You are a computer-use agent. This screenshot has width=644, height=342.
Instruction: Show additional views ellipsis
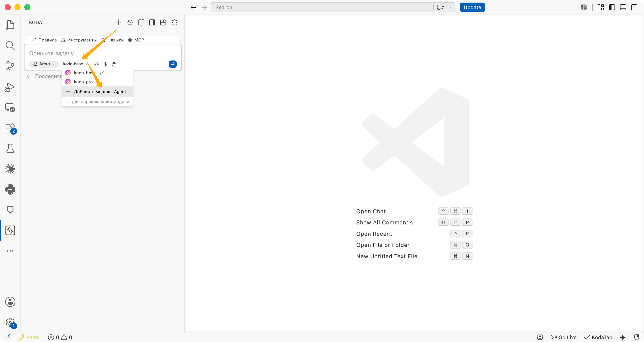pyautogui.click(x=10, y=251)
